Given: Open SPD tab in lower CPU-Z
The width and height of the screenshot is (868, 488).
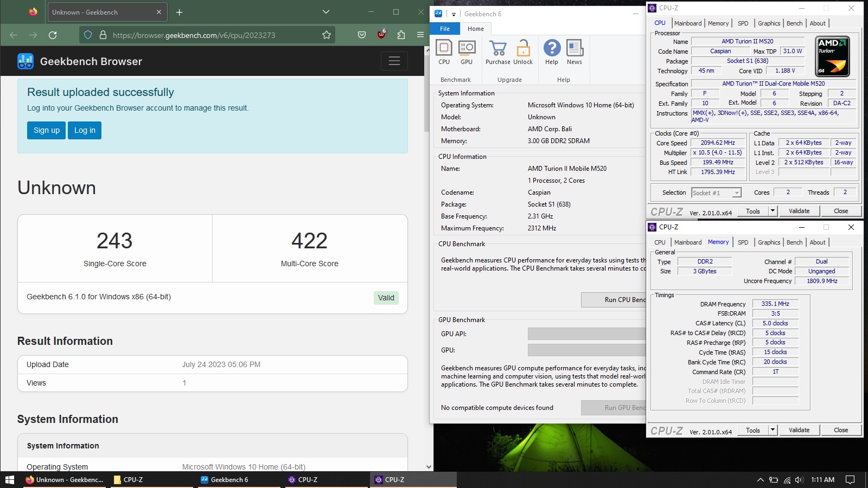Looking at the screenshot, I should [x=743, y=242].
